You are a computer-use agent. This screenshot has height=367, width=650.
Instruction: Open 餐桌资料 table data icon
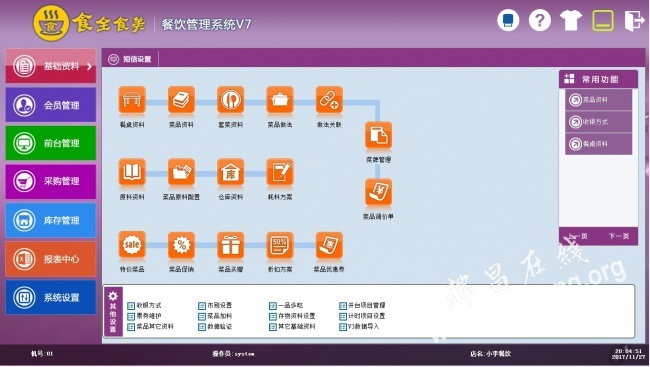coord(132,100)
